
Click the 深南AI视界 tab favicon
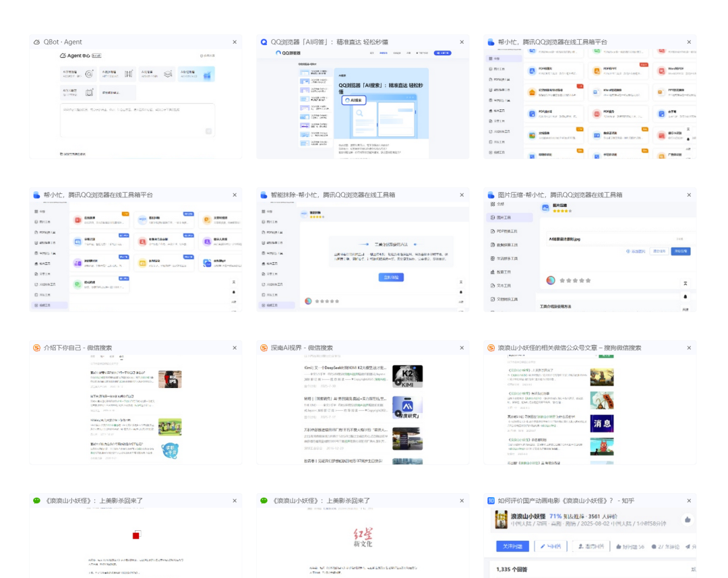tap(264, 348)
